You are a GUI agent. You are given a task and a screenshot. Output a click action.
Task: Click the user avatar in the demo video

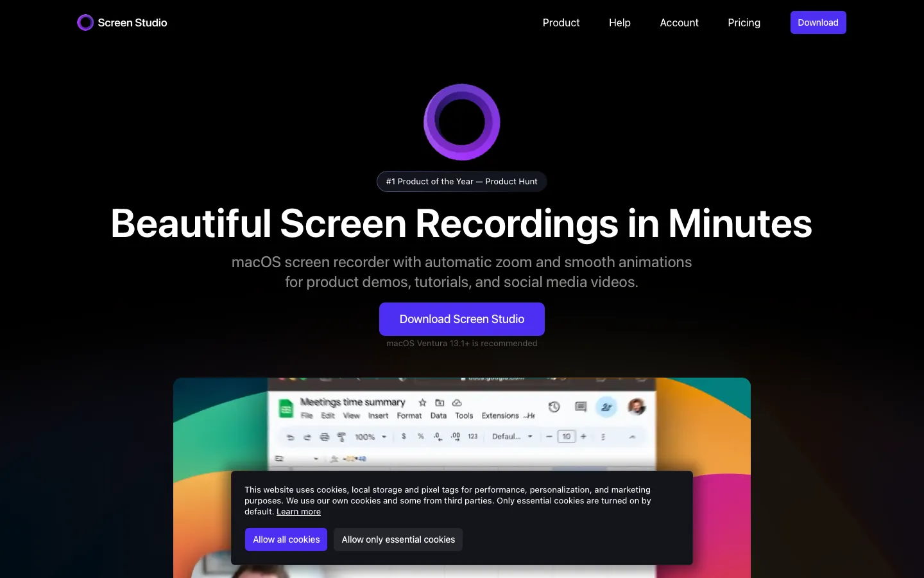pyautogui.click(x=637, y=407)
